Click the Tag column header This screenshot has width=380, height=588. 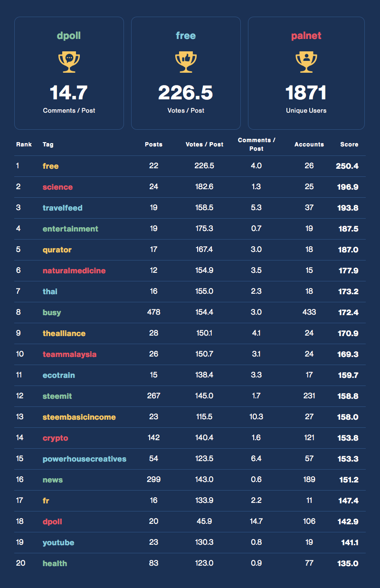coord(48,144)
